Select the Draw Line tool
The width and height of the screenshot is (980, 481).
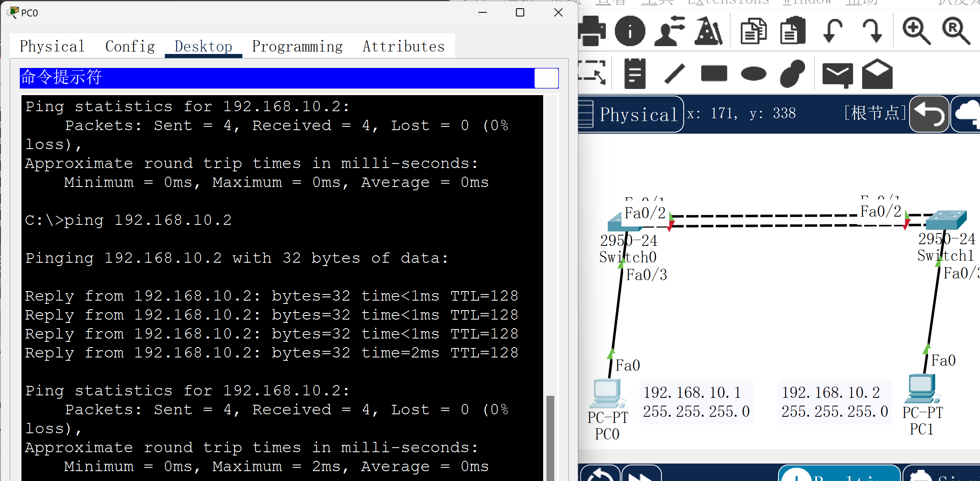pyautogui.click(x=675, y=74)
